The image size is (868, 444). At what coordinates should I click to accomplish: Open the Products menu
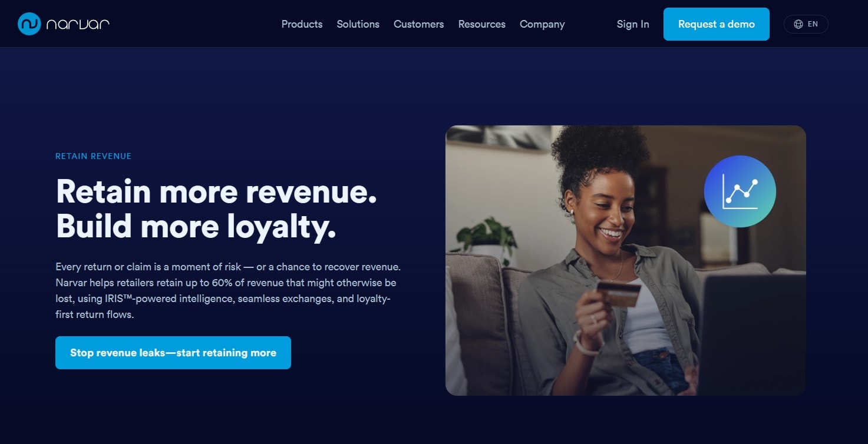tap(302, 24)
